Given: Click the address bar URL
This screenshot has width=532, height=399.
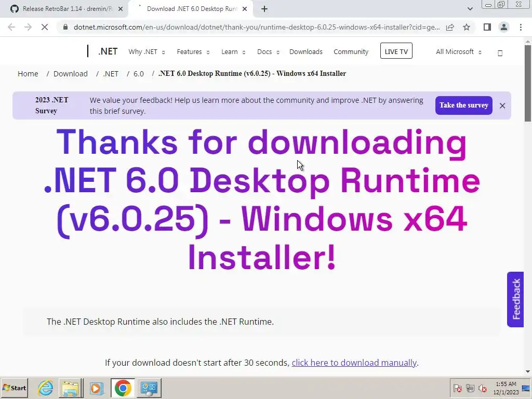Looking at the screenshot, I should [x=257, y=27].
